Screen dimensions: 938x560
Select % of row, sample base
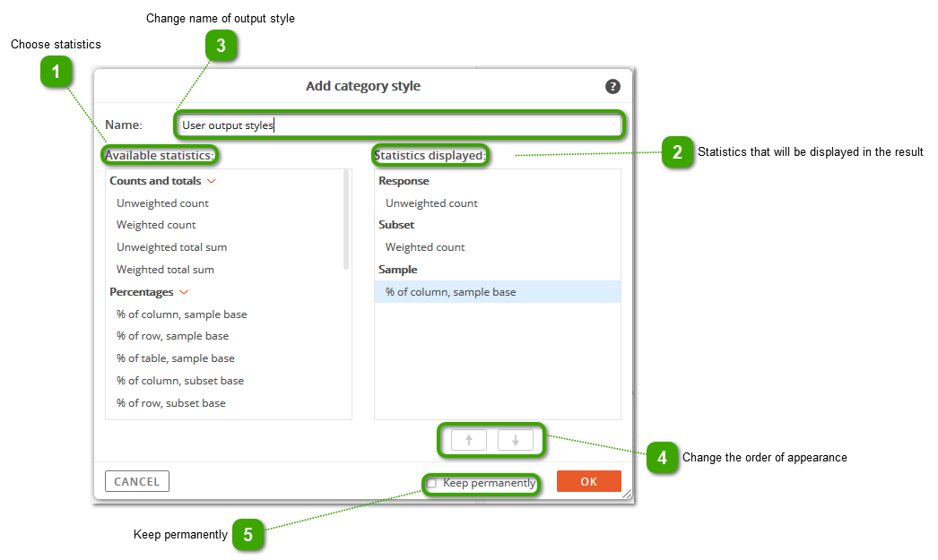[173, 336]
